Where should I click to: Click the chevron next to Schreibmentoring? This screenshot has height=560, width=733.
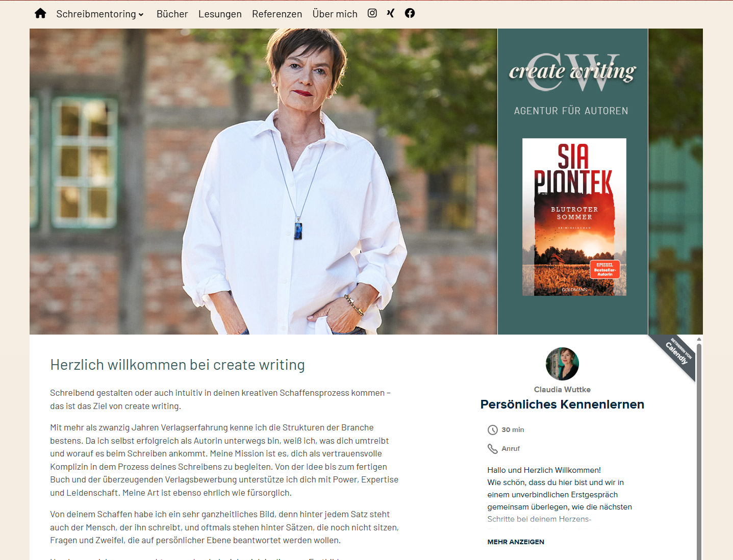(141, 15)
